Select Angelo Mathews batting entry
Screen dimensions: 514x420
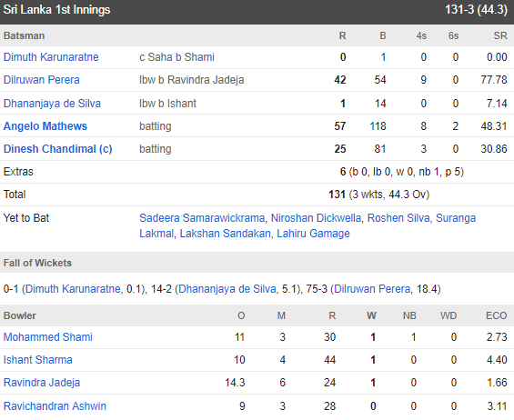tap(45, 126)
